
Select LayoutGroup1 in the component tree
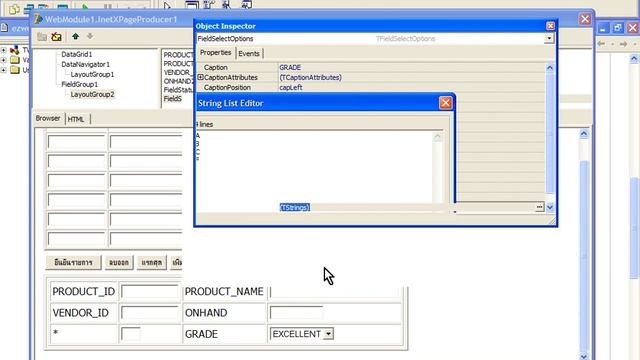pyautogui.click(x=92, y=74)
